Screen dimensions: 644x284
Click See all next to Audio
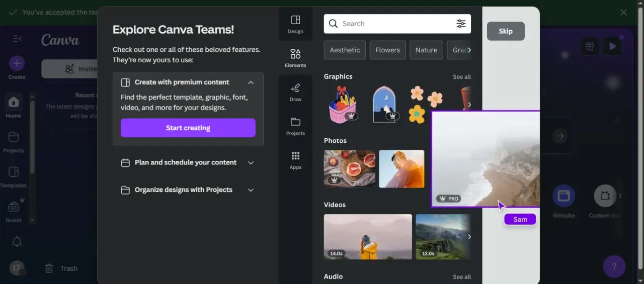(x=461, y=277)
